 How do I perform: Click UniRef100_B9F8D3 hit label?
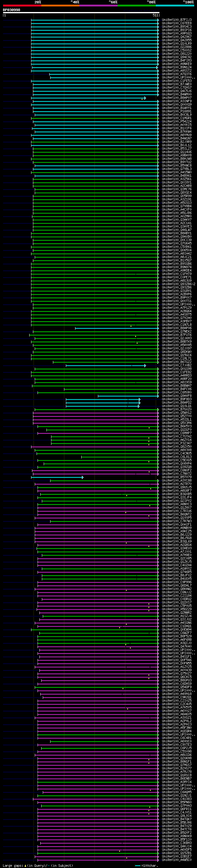click(x=177, y=399)
